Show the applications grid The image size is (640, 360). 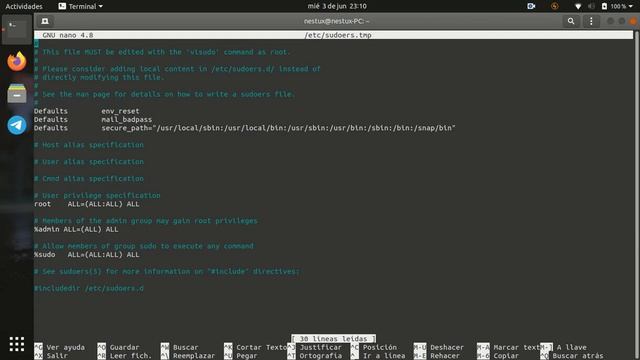coord(17,344)
